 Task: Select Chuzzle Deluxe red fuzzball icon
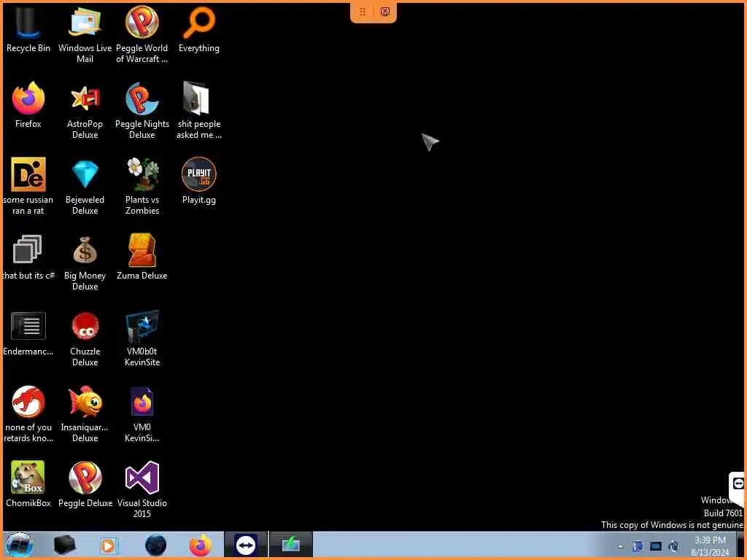[x=85, y=338]
